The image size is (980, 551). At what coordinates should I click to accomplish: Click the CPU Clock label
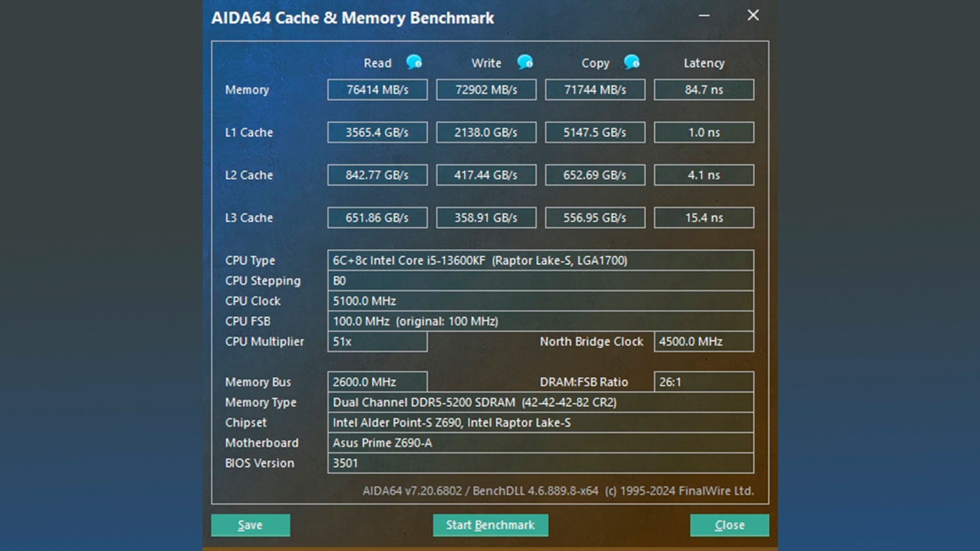point(253,301)
